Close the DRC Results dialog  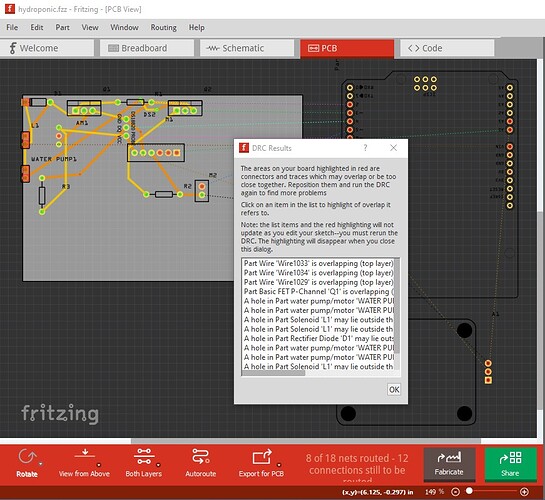click(x=393, y=148)
